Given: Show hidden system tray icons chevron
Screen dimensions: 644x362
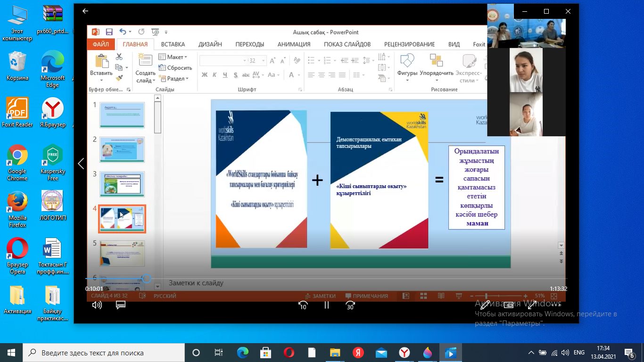Looking at the screenshot, I should coord(531,353).
